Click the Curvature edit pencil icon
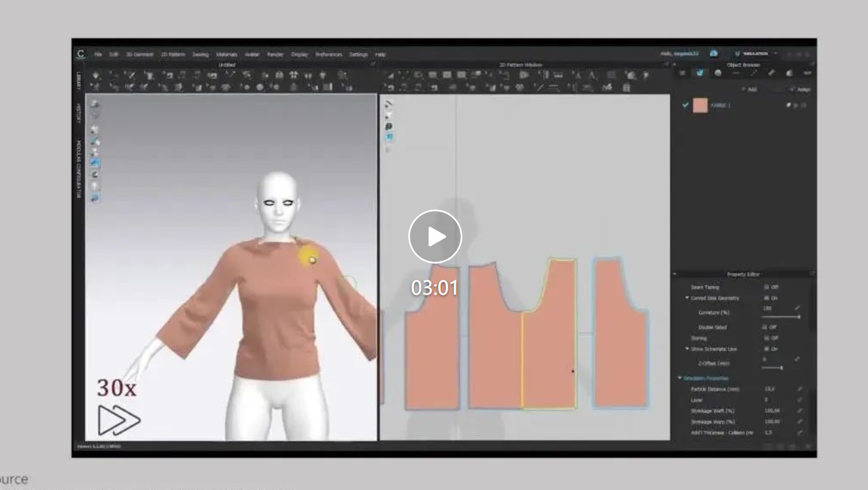Screen dimensions: 868x490 798,308
